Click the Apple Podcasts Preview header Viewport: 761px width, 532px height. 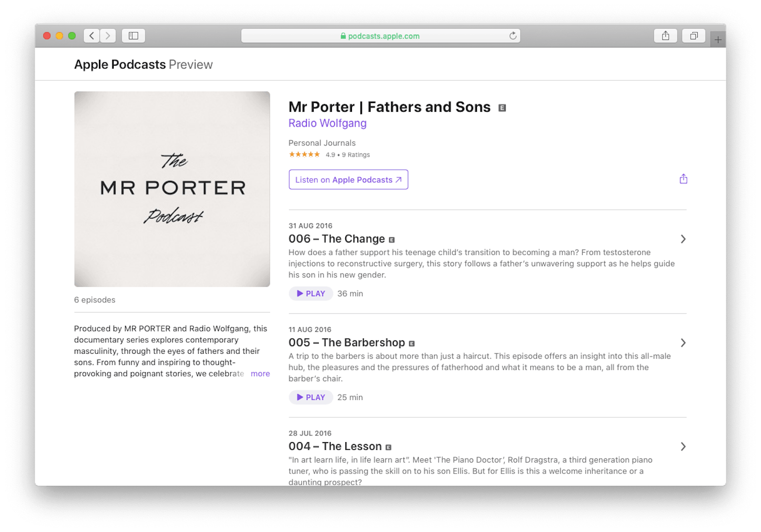point(143,65)
